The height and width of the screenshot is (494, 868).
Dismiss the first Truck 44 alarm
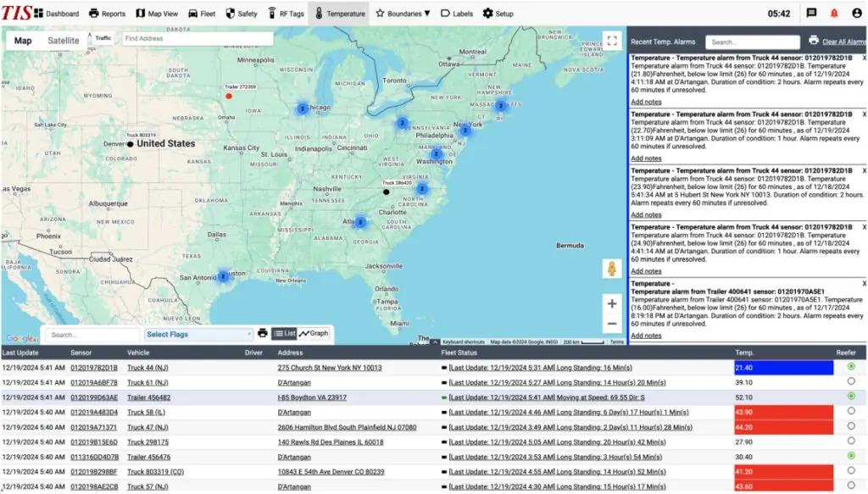[864, 58]
